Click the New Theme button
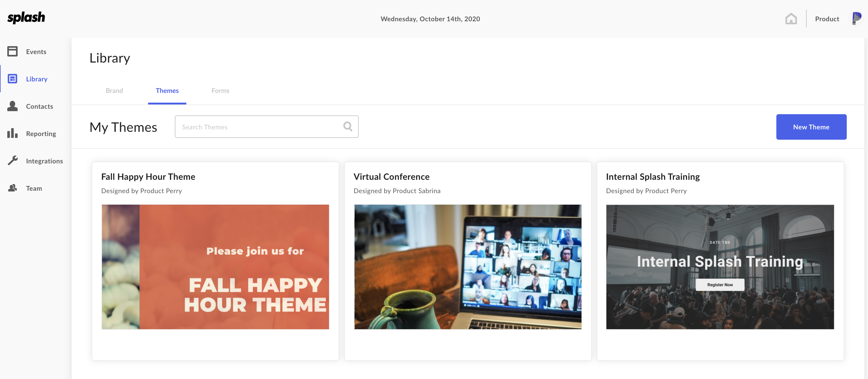 (x=811, y=127)
